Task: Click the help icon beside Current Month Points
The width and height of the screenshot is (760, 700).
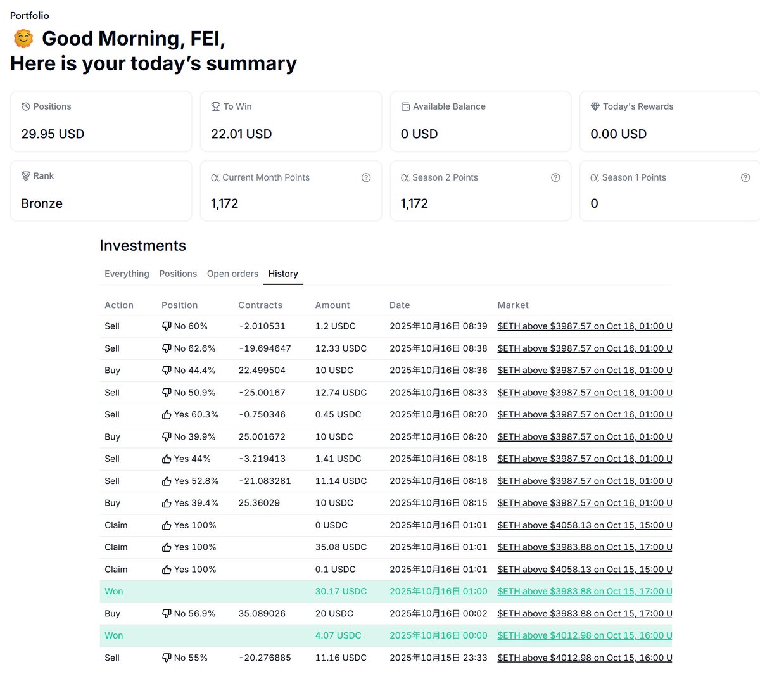Action: pyautogui.click(x=366, y=178)
